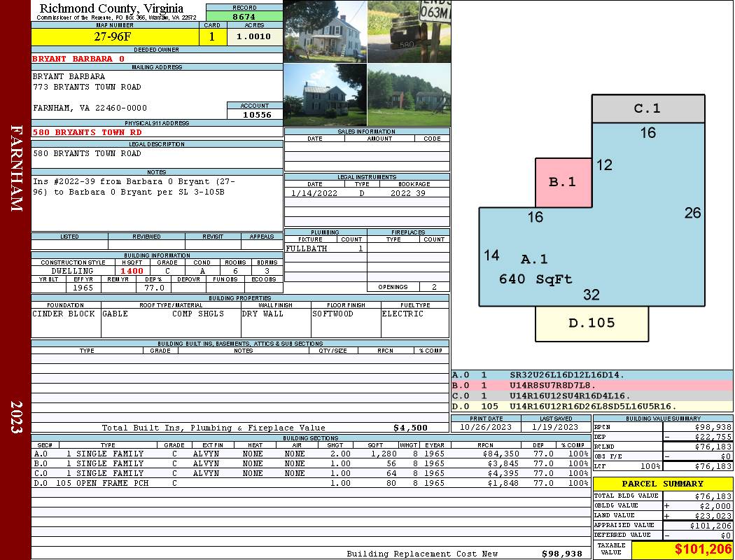This screenshot has width=735, height=560.
Task: Open the mailbox 580 photo thumbnail
Action: 409,31
